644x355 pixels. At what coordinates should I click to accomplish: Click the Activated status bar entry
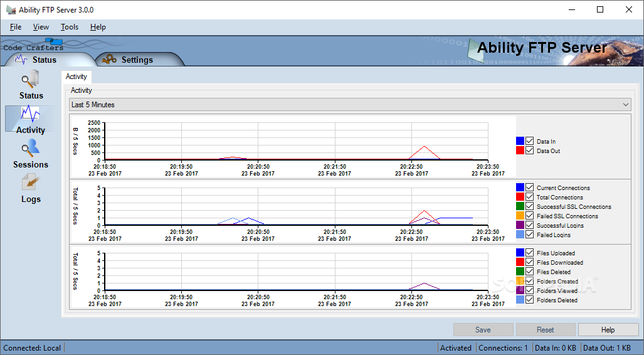(456, 348)
